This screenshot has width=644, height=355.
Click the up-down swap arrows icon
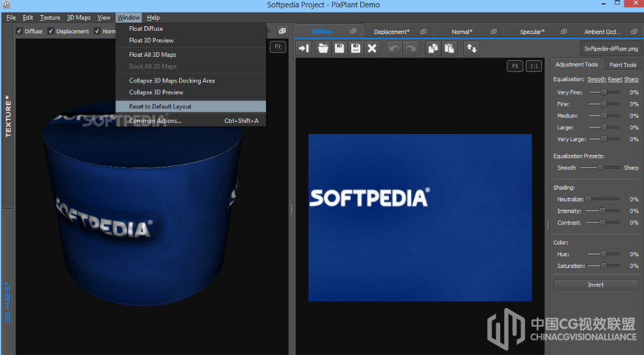pyautogui.click(x=471, y=48)
